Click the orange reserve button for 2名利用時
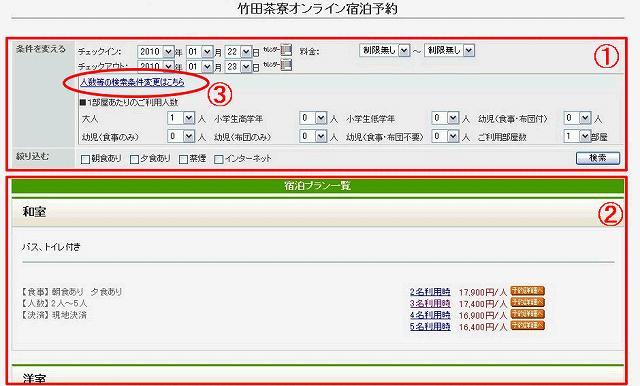The height and width of the screenshot is (386, 640). [527, 291]
